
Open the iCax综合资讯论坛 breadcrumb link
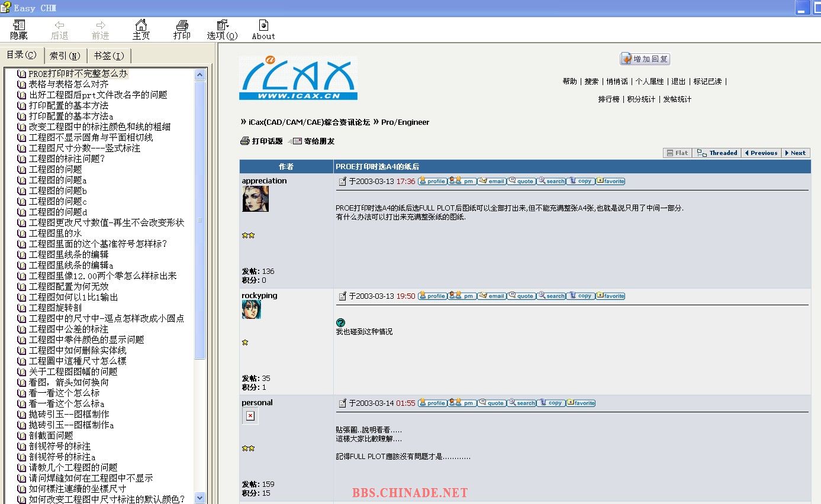point(309,122)
